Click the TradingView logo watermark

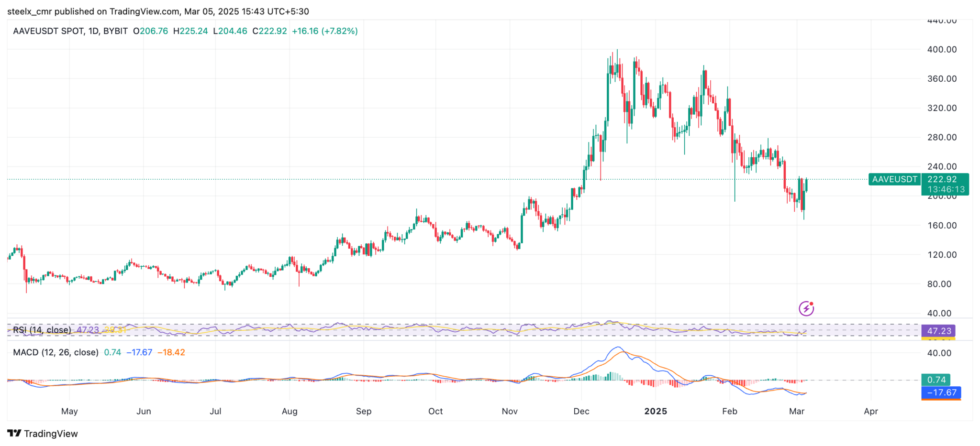pyautogui.click(x=43, y=434)
